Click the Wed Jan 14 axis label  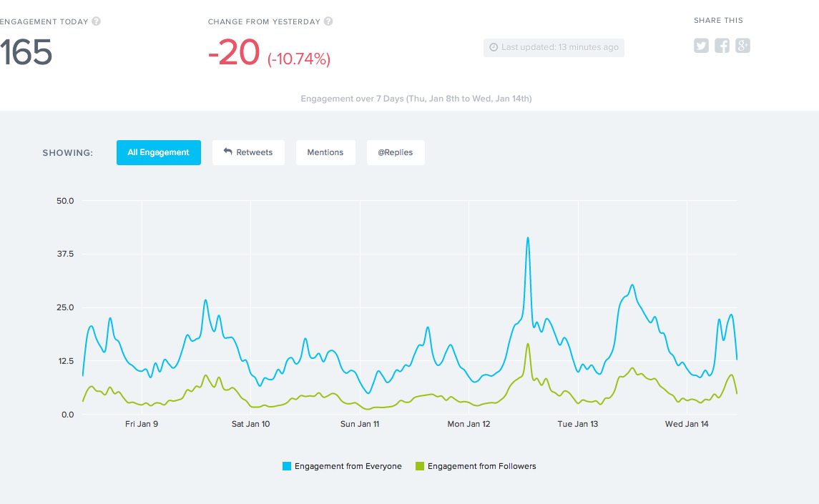[687, 424]
